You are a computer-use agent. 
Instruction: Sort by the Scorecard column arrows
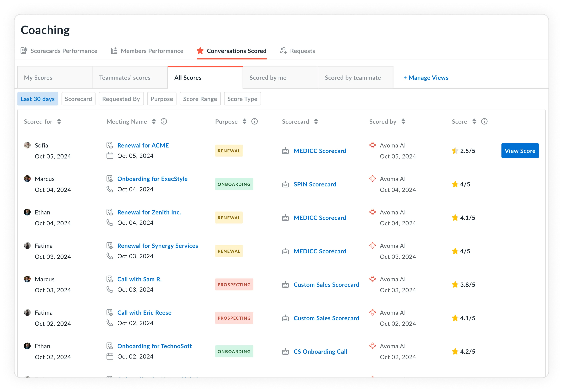316,121
